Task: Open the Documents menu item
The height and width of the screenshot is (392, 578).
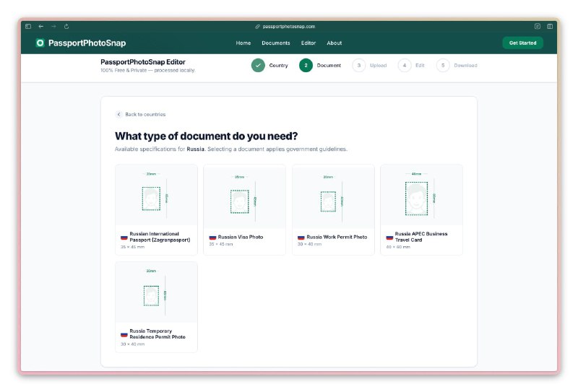Action: tap(276, 43)
